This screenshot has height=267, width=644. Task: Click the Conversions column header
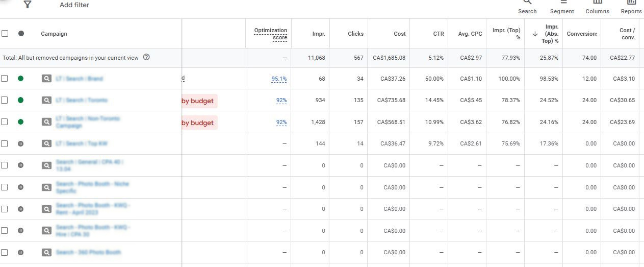(582, 34)
